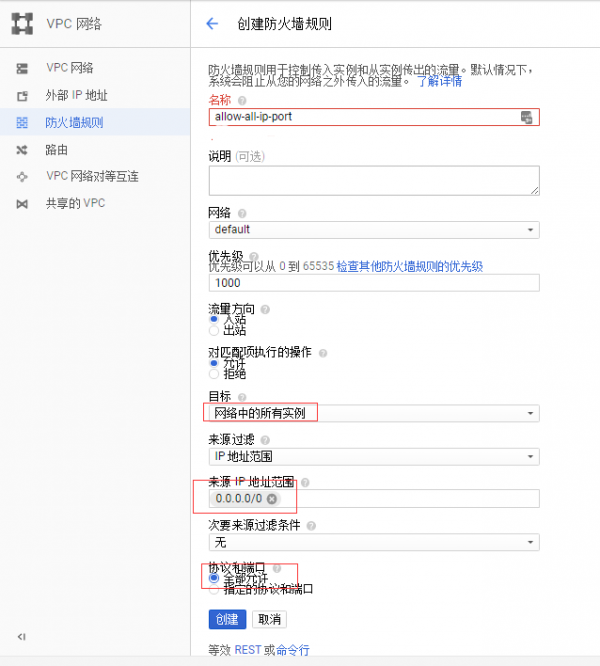Open the 网络 default dropdown
This screenshot has width=600, height=666.
pyautogui.click(x=374, y=230)
